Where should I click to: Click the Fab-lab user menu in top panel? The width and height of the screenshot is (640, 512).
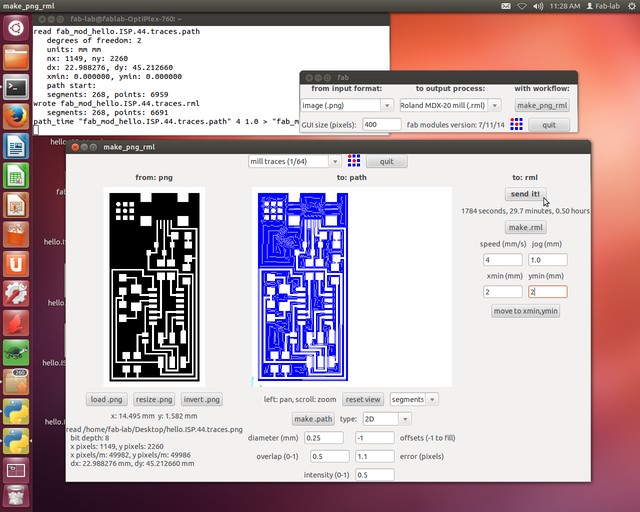click(603, 6)
